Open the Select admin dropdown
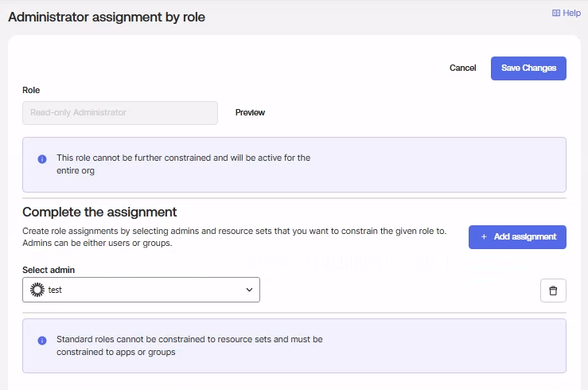 pos(141,290)
